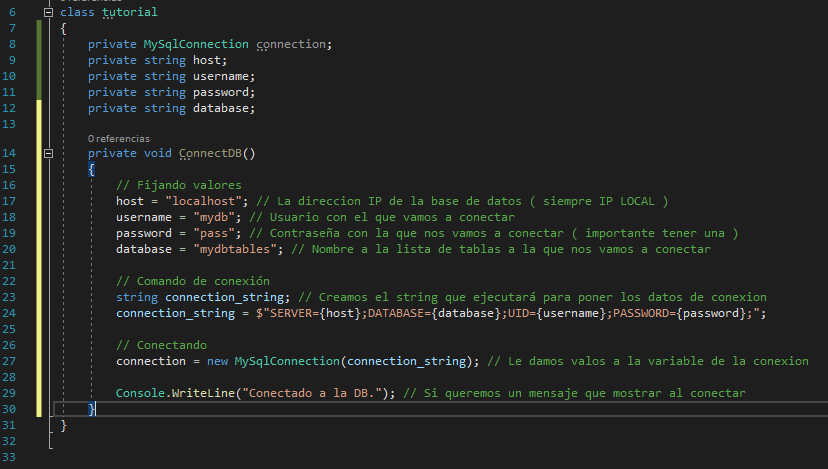Collapse the class tutorial code block
The height and width of the screenshot is (469, 828).
click(48, 12)
